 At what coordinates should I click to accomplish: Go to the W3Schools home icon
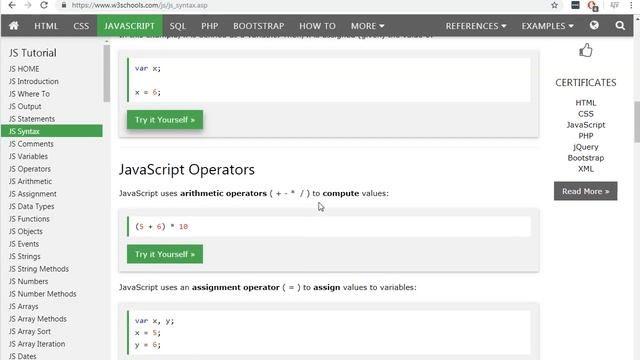coord(13,26)
